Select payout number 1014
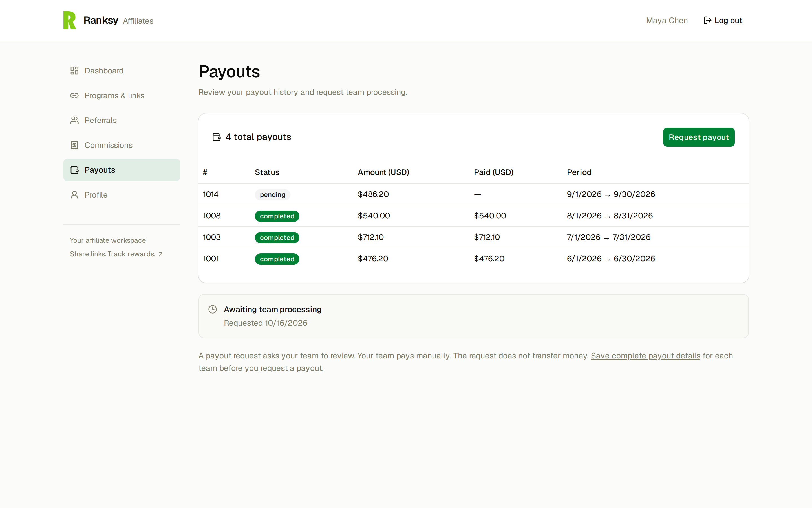The height and width of the screenshot is (508, 812). [x=211, y=194]
